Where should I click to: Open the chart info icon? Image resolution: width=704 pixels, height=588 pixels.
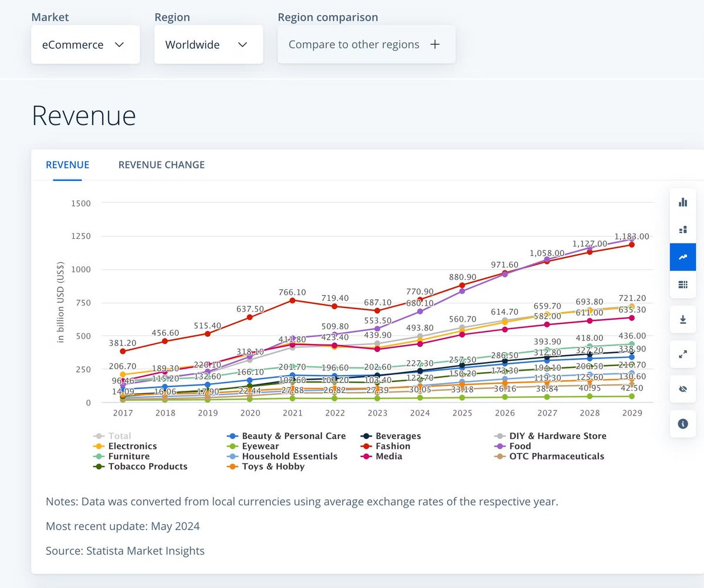point(682,424)
